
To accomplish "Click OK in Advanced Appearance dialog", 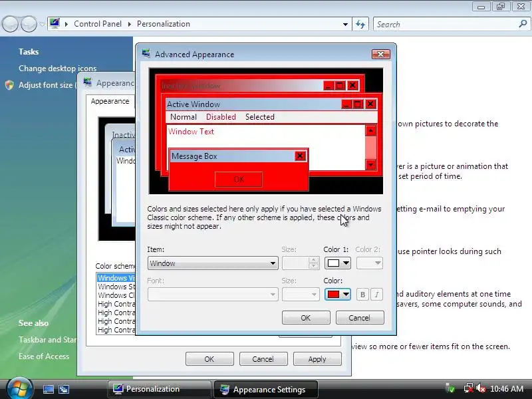I will click(x=306, y=318).
